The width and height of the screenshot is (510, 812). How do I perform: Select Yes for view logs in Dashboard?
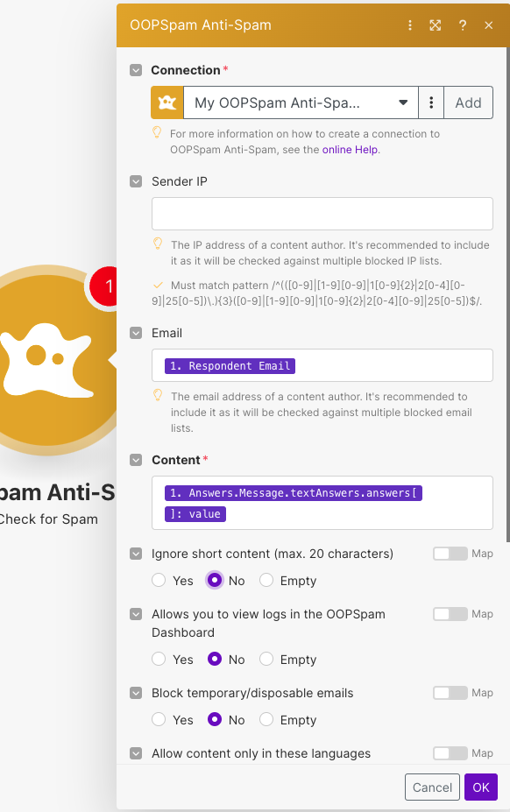[x=159, y=660]
